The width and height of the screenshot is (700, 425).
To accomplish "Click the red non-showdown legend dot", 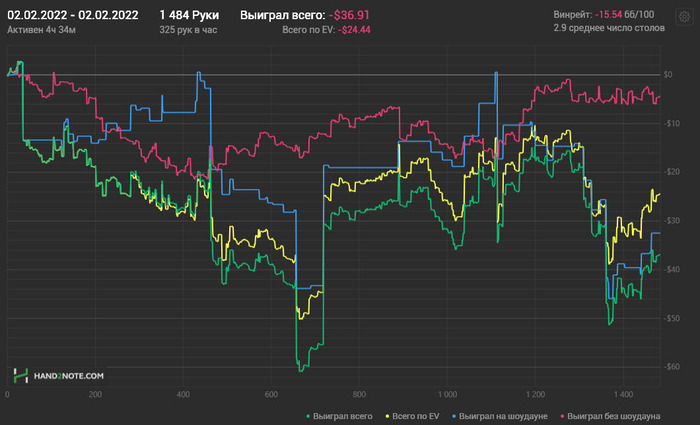I will click(x=562, y=417).
